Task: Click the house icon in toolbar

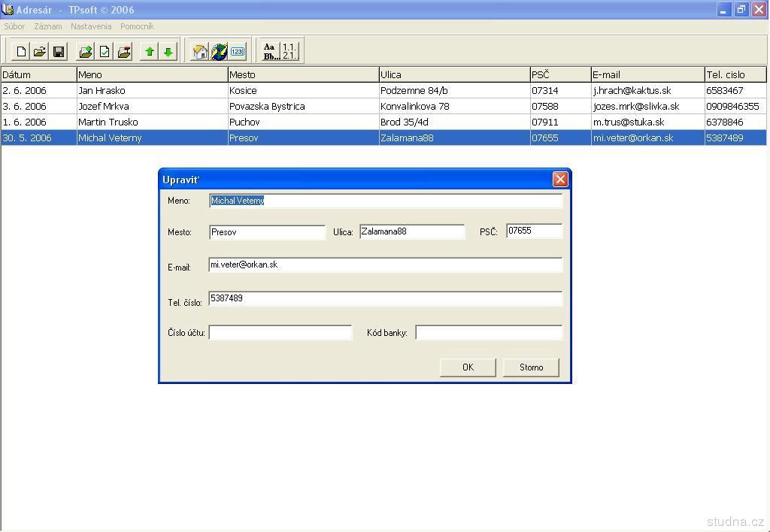Action: pos(200,52)
